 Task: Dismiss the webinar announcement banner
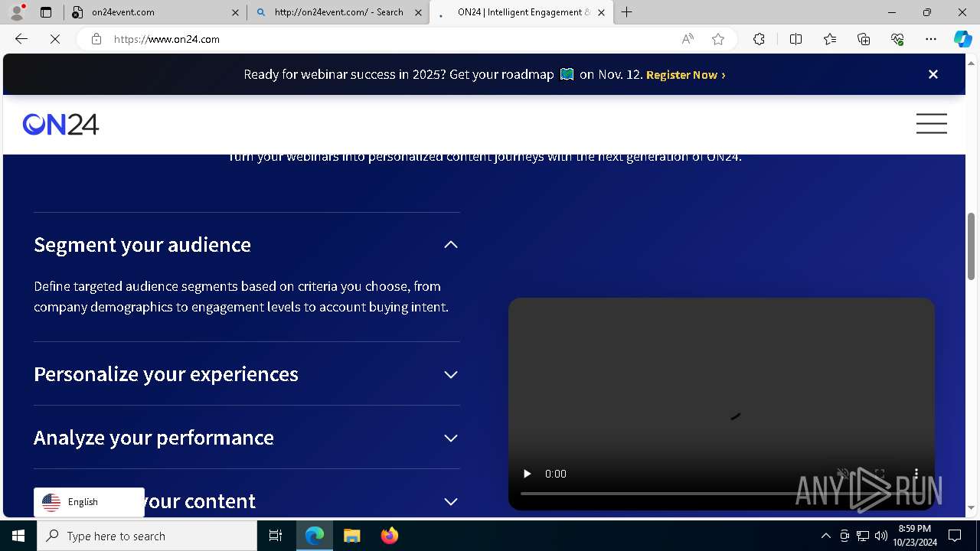point(933,74)
